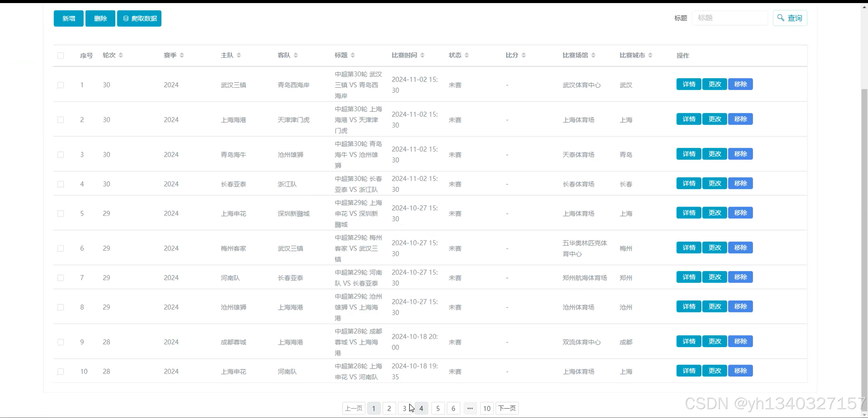
Task: Toggle the select-all header checkbox
Action: coord(61,56)
